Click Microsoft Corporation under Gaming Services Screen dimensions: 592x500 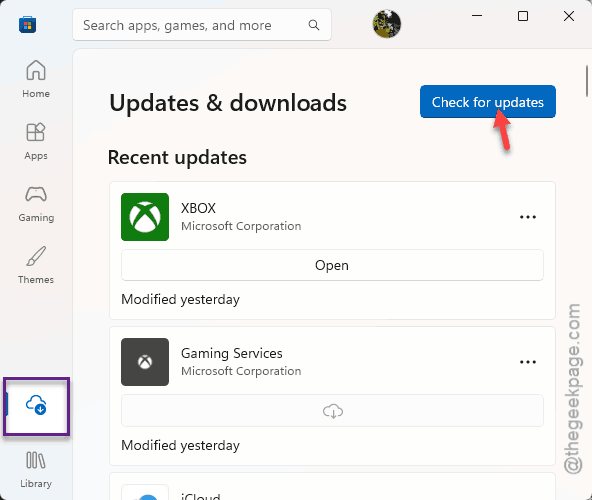click(241, 371)
